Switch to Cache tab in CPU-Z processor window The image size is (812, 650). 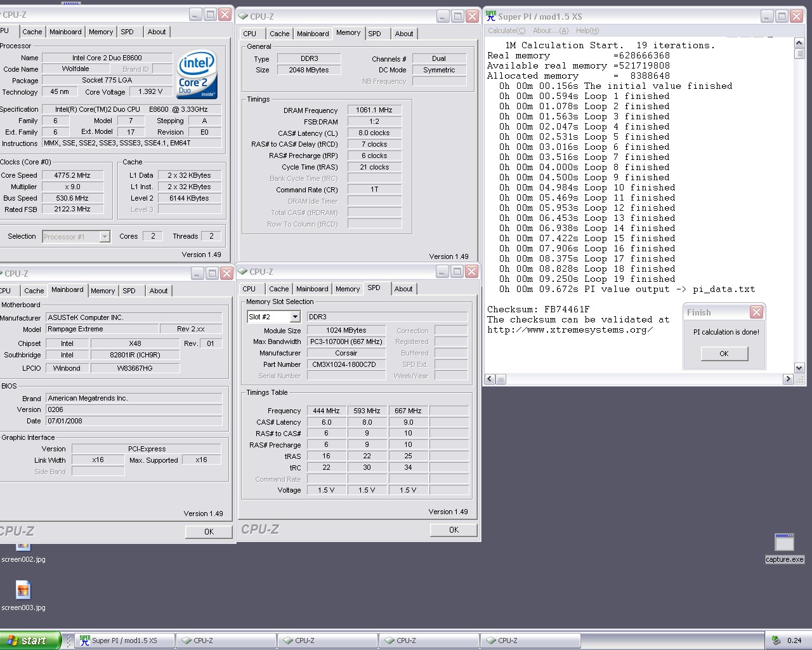coord(32,32)
